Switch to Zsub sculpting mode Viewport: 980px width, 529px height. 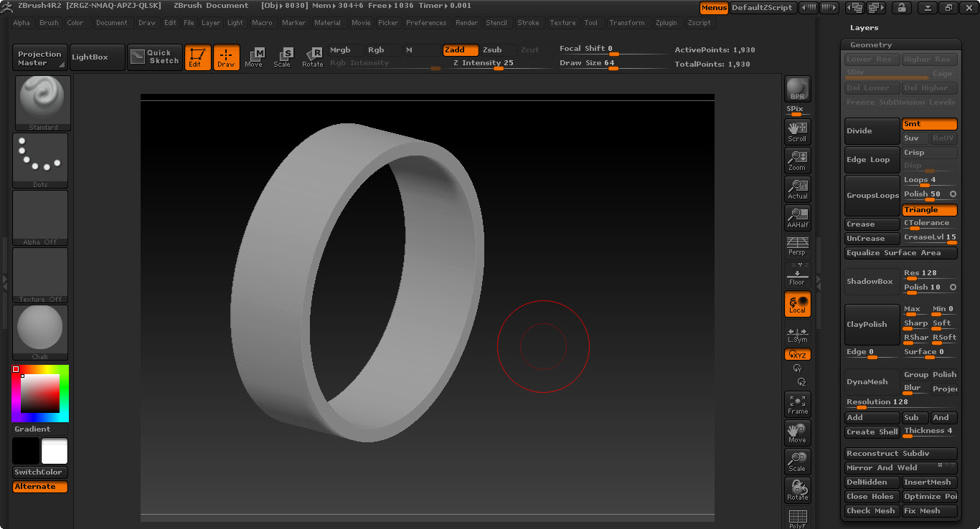(x=496, y=50)
